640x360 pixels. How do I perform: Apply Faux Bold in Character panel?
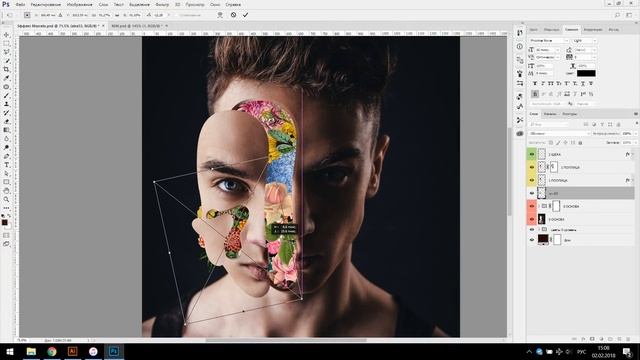pyautogui.click(x=535, y=83)
